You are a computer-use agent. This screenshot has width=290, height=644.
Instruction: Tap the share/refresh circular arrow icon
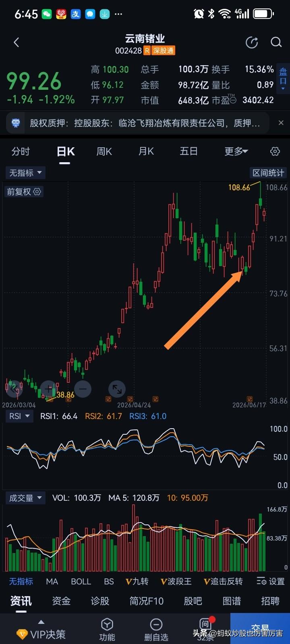point(252,42)
